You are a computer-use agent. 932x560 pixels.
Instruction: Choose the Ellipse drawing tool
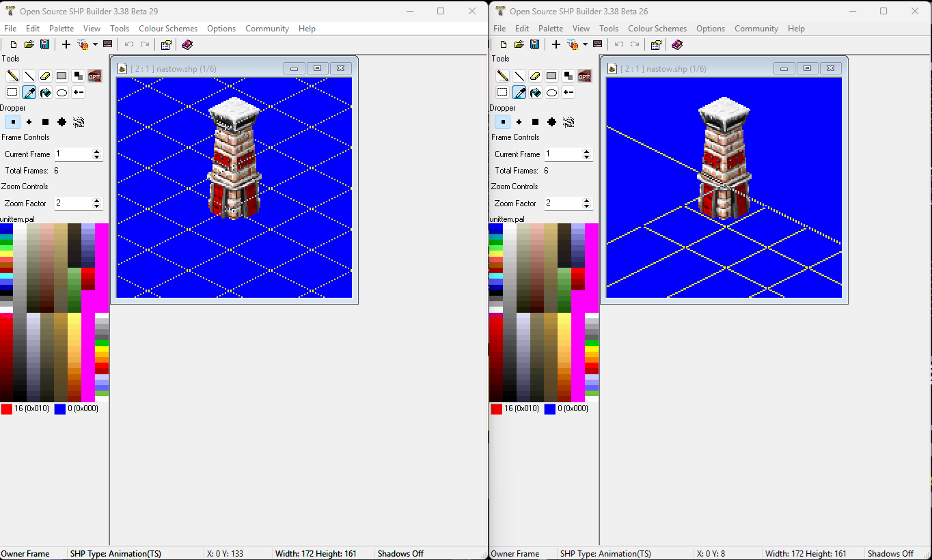61,92
